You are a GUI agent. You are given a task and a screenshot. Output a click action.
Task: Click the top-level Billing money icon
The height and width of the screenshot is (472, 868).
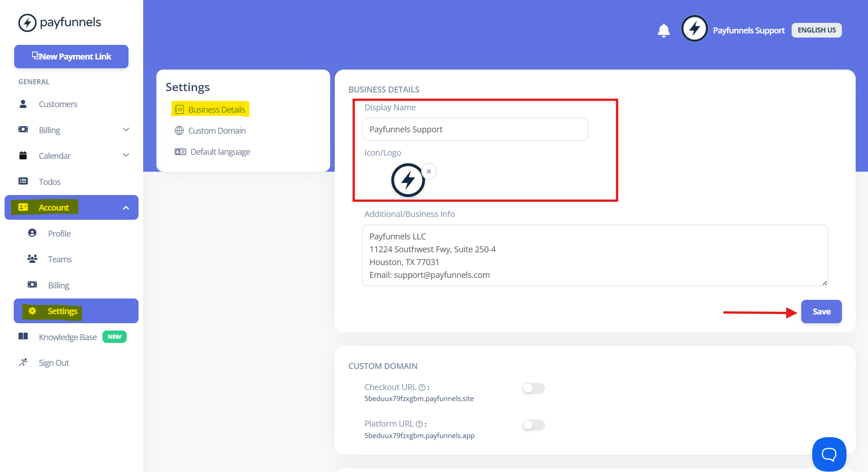click(x=23, y=130)
